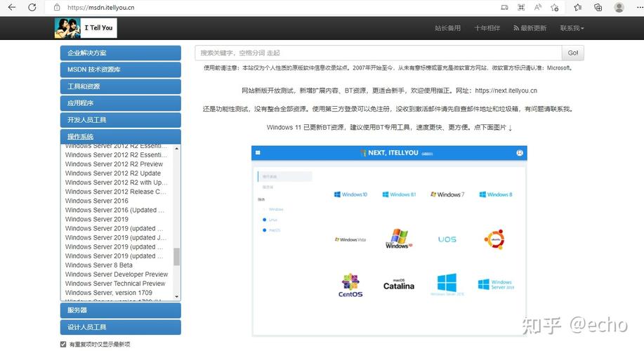
Task: Click the Windows XP logo in the preview
Action: click(398, 239)
